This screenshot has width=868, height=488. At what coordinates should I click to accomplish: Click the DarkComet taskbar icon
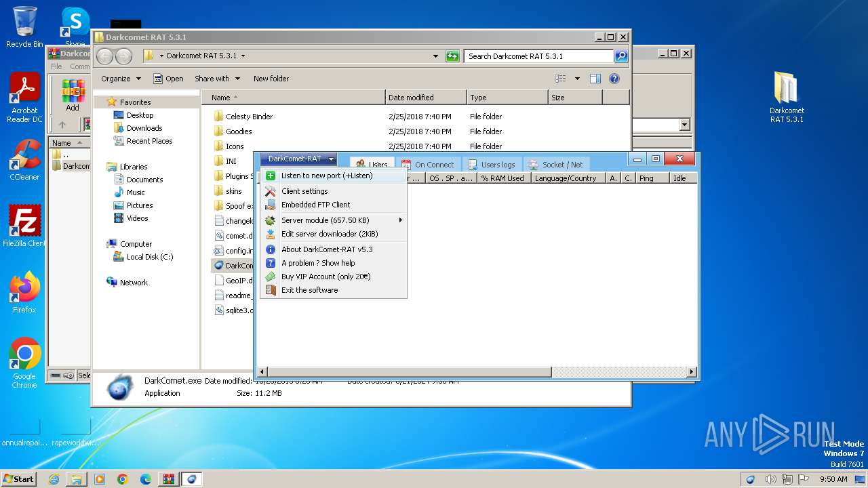coord(191,479)
